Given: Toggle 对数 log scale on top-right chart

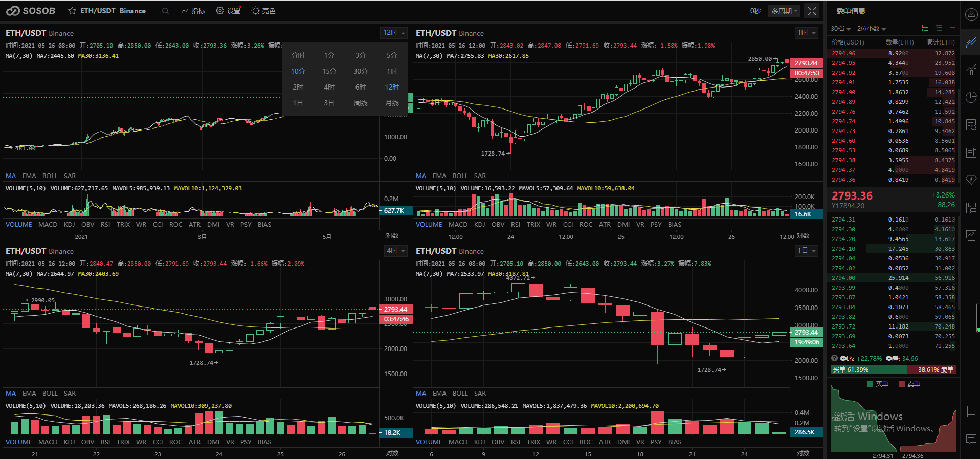Looking at the screenshot, I should (x=803, y=236).
